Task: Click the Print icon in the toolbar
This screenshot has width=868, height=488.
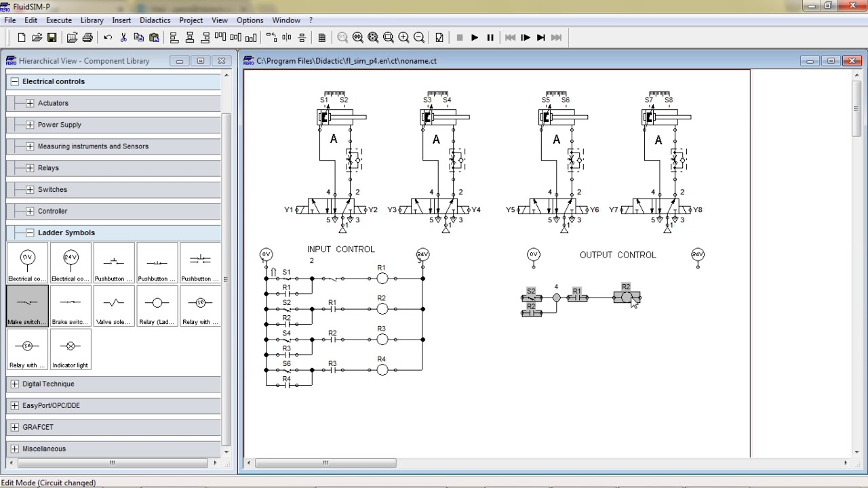Action: pyautogui.click(x=87, y=38)
